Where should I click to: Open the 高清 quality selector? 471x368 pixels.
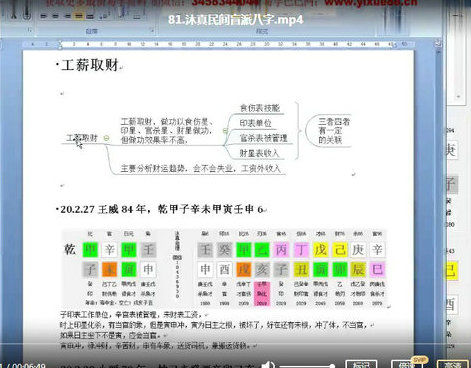[x=452, y=364]
